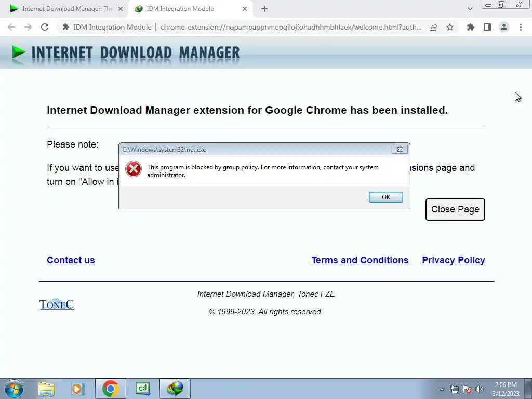Open Internet Download Manager from the taskbar
Viewport: 532px width, 399px height.
point(175,389)
